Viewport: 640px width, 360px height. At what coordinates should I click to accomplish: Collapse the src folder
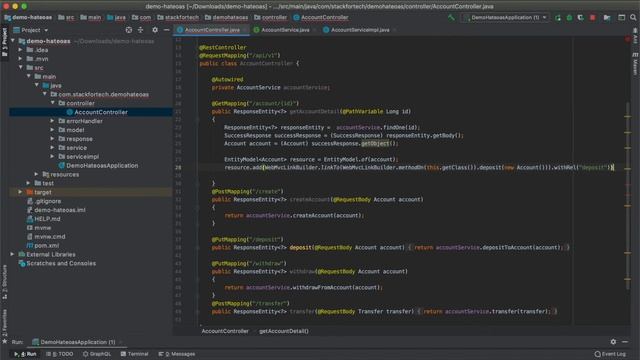[x=20, y=67]
